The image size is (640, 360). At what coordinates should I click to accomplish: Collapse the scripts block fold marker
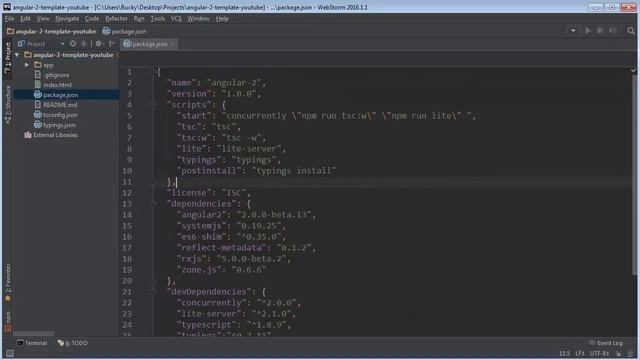154,105
